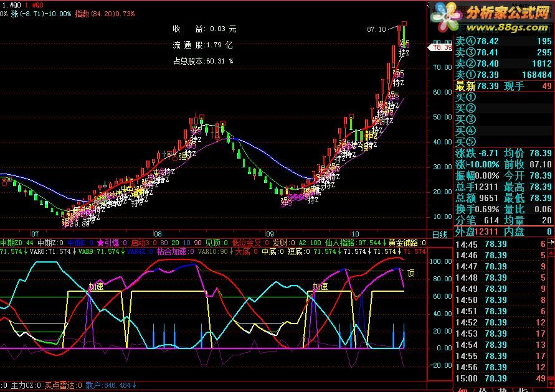
Task: Click the 仙人指路:97.544 indicator label
Action: (355, 243)
